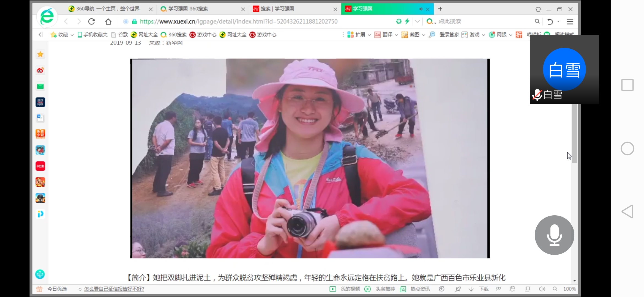Open the 翻译 translate dropdown arrow
The width and height of the screenshot is (644, 297).
[x=396, y=35]
